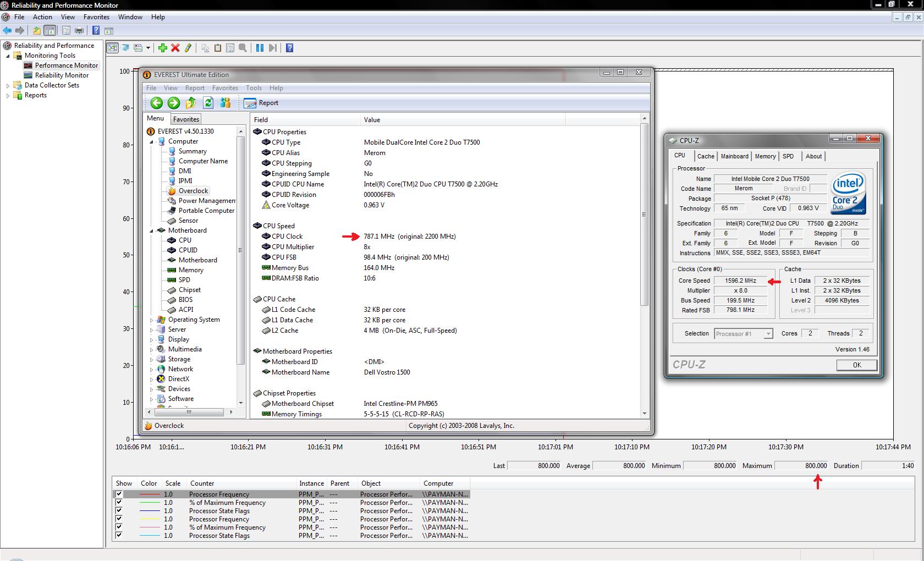This screenshot has width=924, height=561.
Task: Toggle the Show/Hide Console Tree icon
Action: (50, 31)
